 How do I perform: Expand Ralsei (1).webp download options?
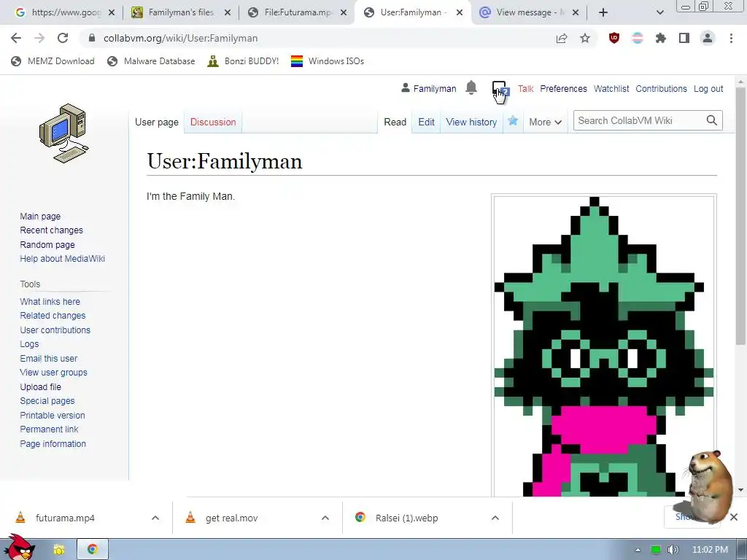(495, 518)
